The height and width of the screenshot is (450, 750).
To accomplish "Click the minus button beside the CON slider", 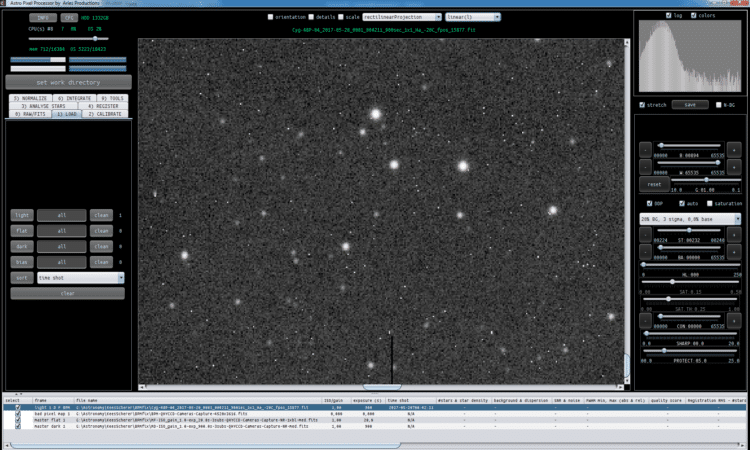I will point(645,320).
